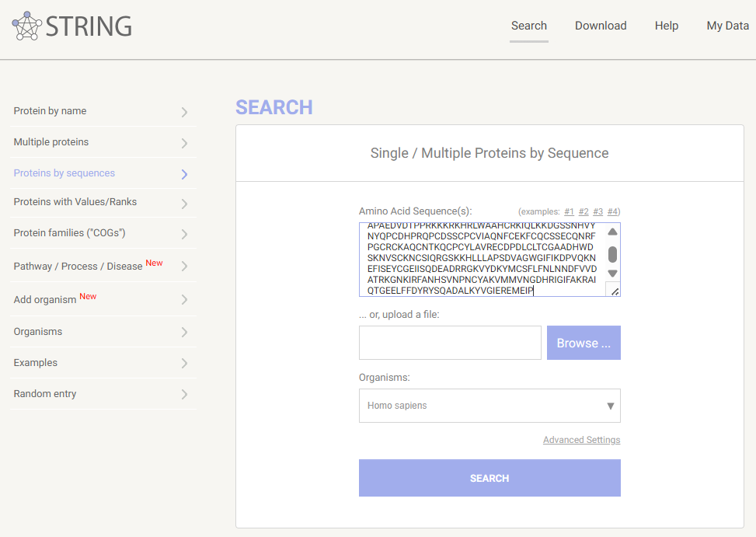Open the Search nav tab
The height and width of the screenshot is (537, 756).
click(529, 26)
